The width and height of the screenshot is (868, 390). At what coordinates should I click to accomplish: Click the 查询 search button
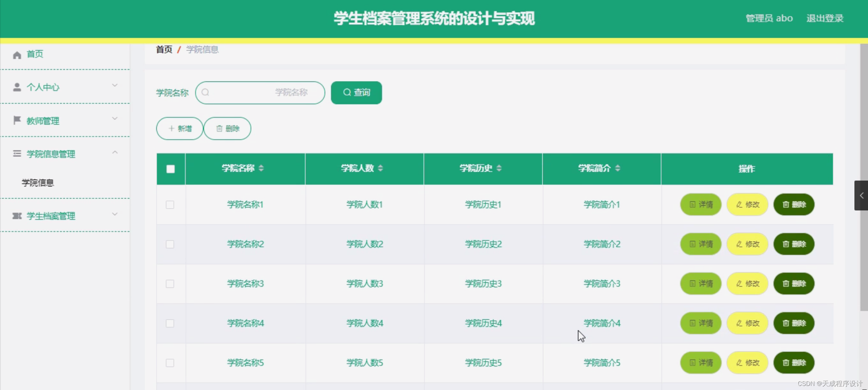pos(356,93)
